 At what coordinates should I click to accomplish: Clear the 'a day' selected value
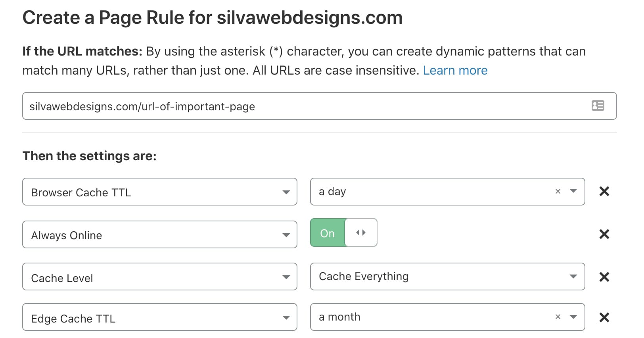[x=558, y=192]
